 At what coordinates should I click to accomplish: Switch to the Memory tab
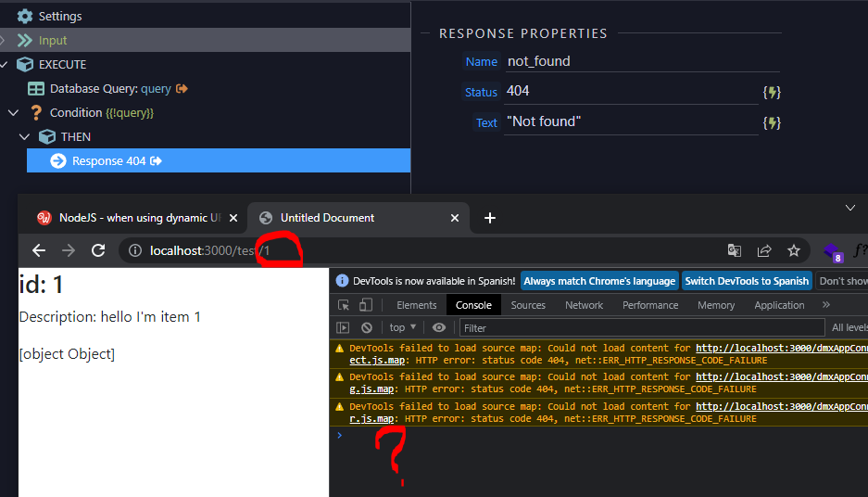pos(716,305)
